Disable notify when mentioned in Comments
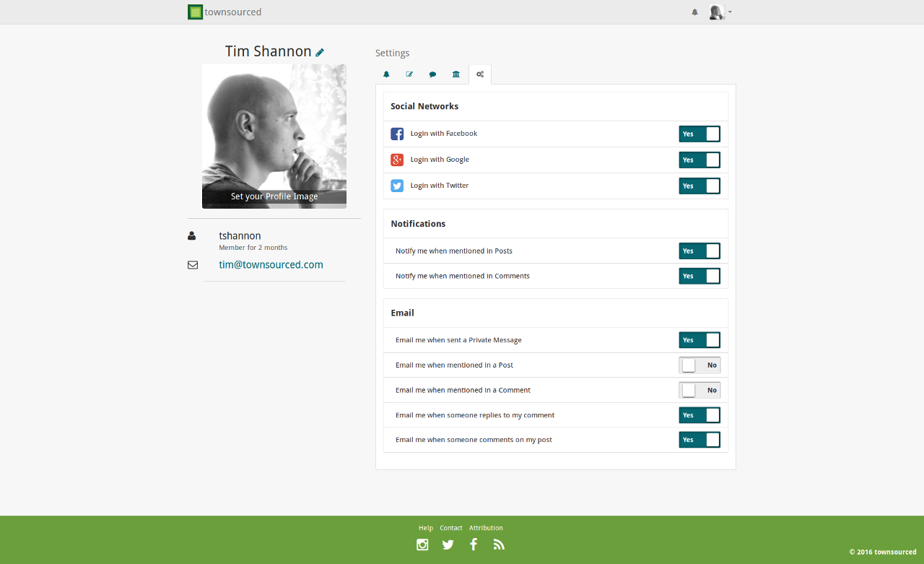The image size is (924, 564). coord(699,276)
